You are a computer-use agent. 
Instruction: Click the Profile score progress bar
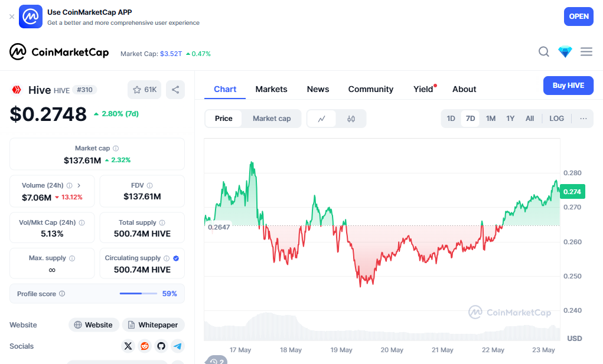(x=138, y=293)
